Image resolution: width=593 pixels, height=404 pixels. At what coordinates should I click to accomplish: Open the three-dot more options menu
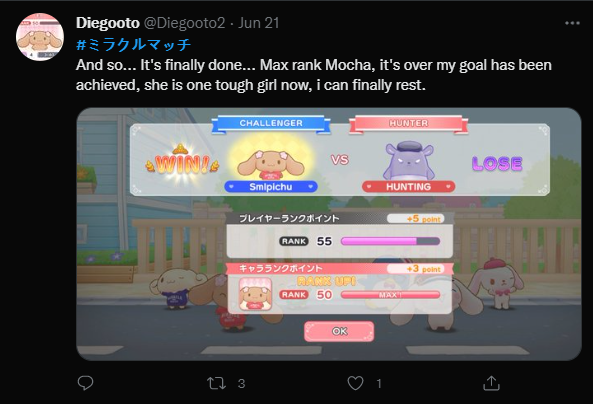coord(572,23)
